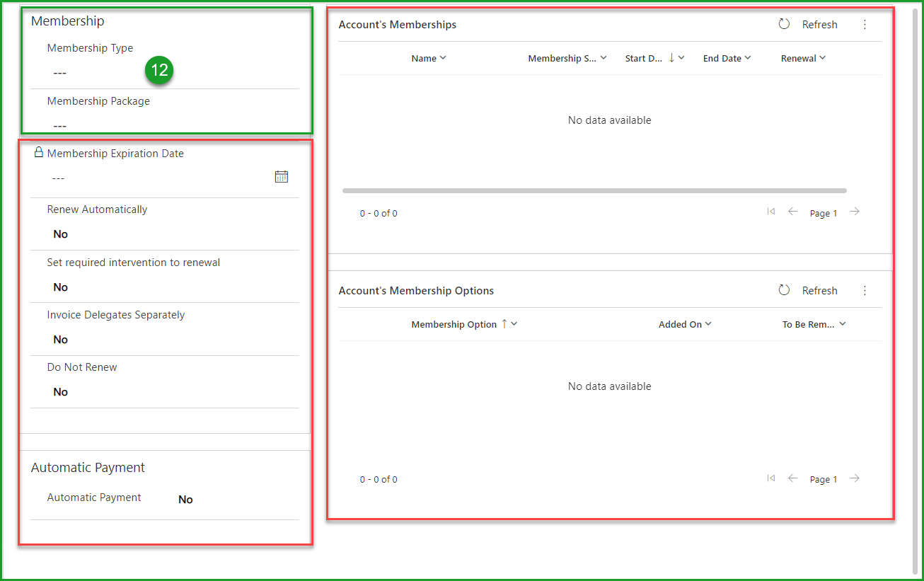Go to next page in Account's Memberships
924x581 pixels.
(855, 212)
